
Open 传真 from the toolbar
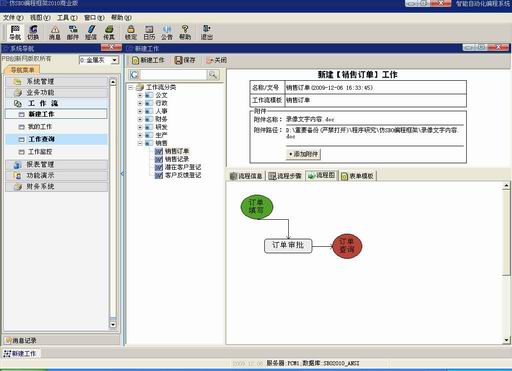[x=109, y=32]
